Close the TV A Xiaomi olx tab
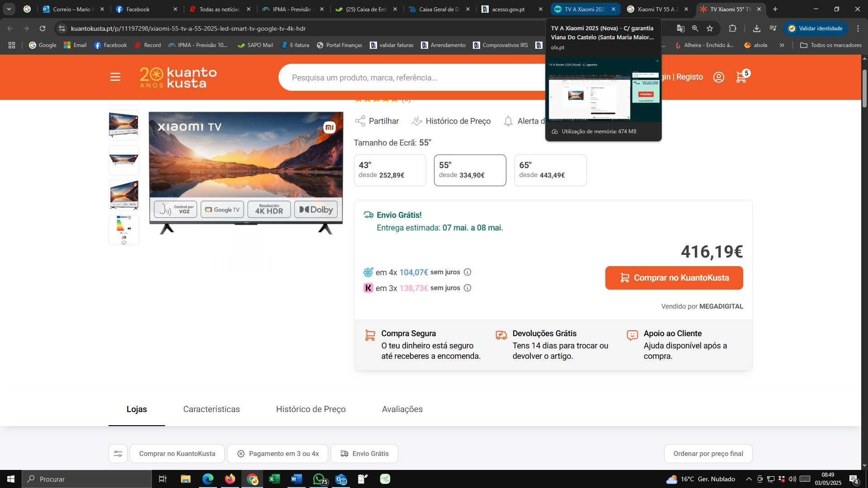Viewport: 868px width, 488px height. pyautogui.click(x=613, y=9)
